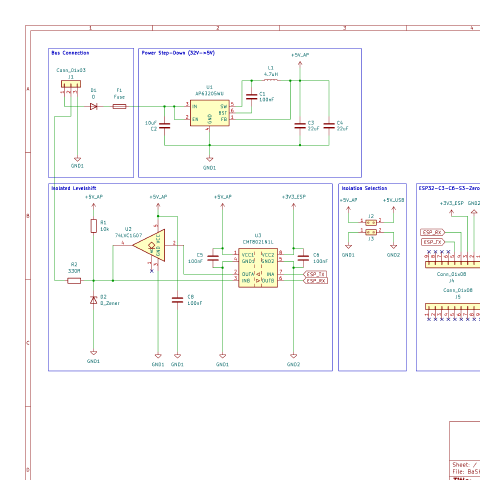Viewport: 480px width, 480px height.
Task: Click capacitor C3 22uF
Action: [300, 126]
